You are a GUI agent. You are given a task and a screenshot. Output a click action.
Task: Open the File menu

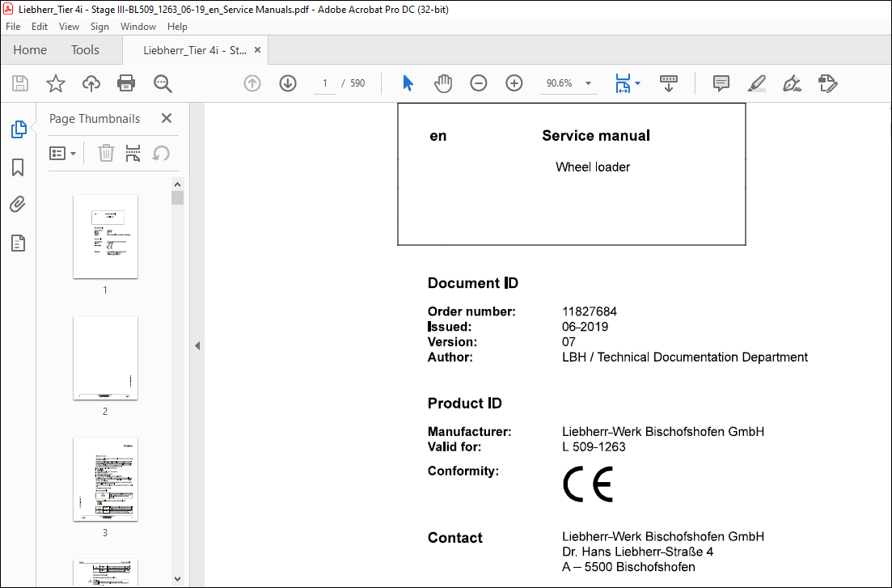point(13,27)
